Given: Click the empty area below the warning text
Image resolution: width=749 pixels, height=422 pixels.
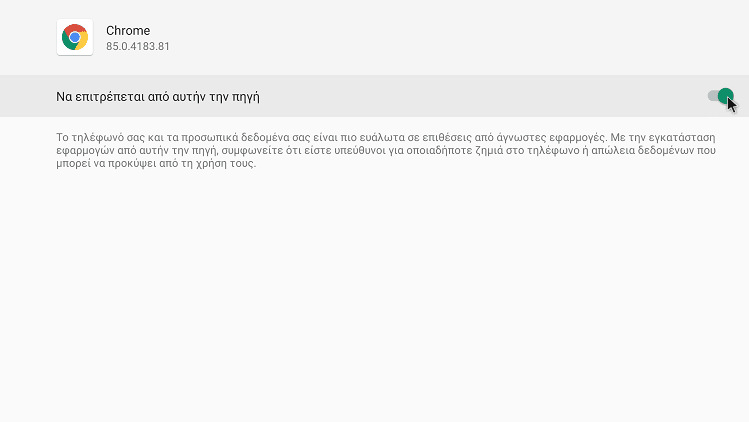Looking at the screenshot, I should 374,296.
